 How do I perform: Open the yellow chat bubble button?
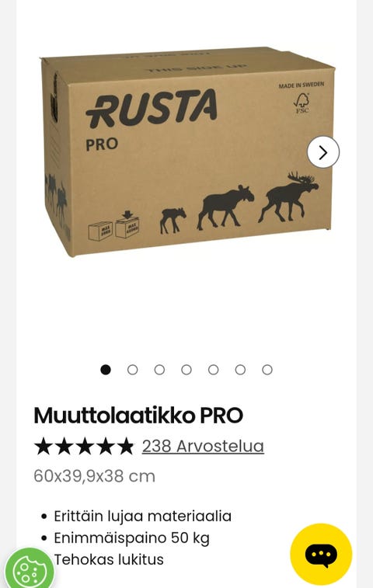[x=321, y=554]
